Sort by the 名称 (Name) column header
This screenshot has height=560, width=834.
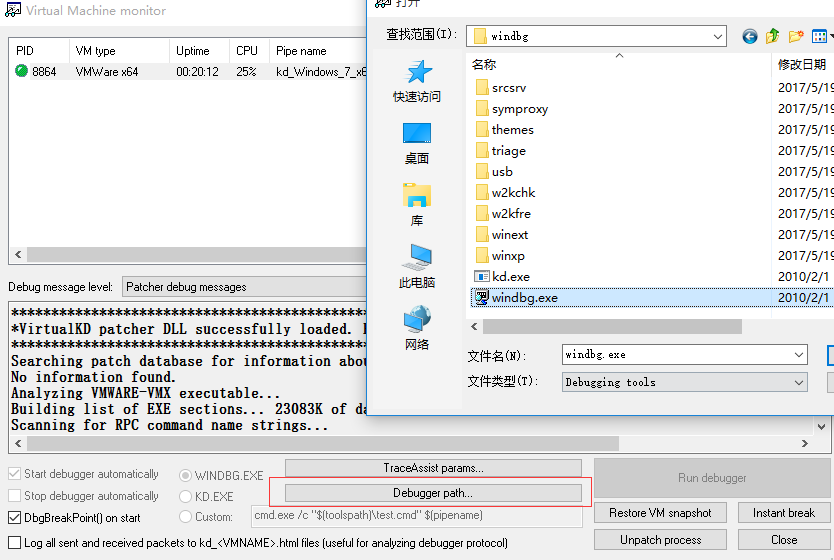[x=618, y=64]
